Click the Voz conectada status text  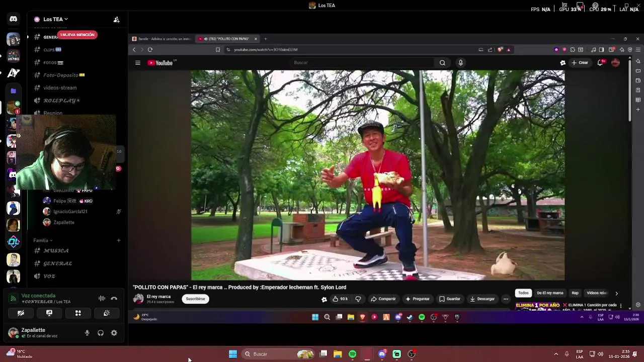[x=38, y=296]
